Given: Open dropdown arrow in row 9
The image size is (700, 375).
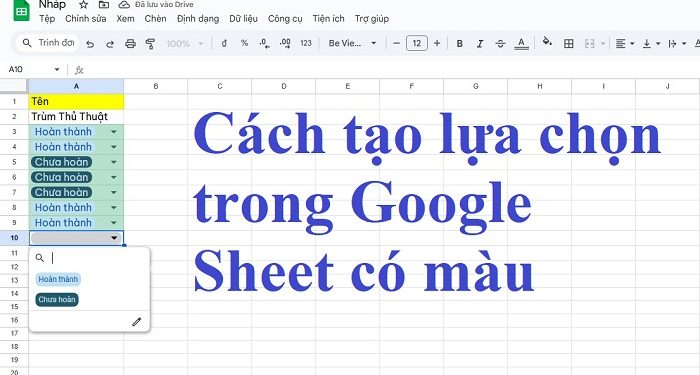Looking at the screenshot, I should (113, 223).
